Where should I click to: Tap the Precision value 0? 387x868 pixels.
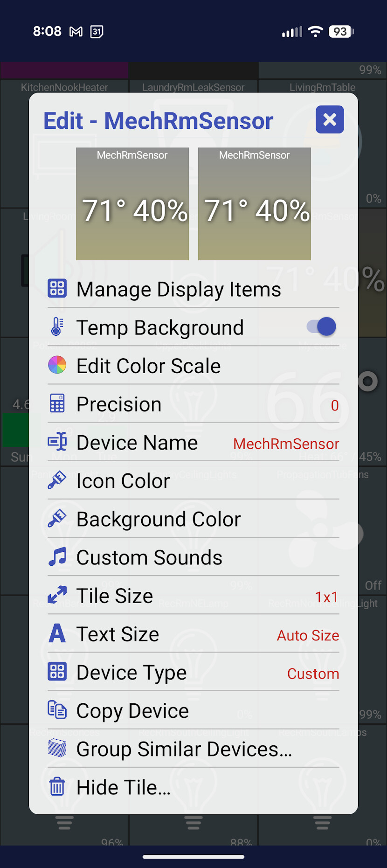(x=334, y=405)
